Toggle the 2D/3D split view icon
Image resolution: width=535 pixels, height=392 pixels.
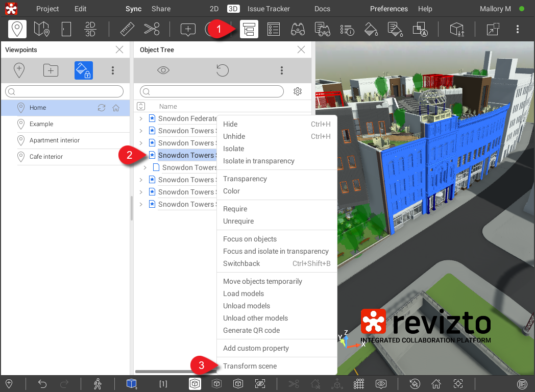click(x=90, y=29)
